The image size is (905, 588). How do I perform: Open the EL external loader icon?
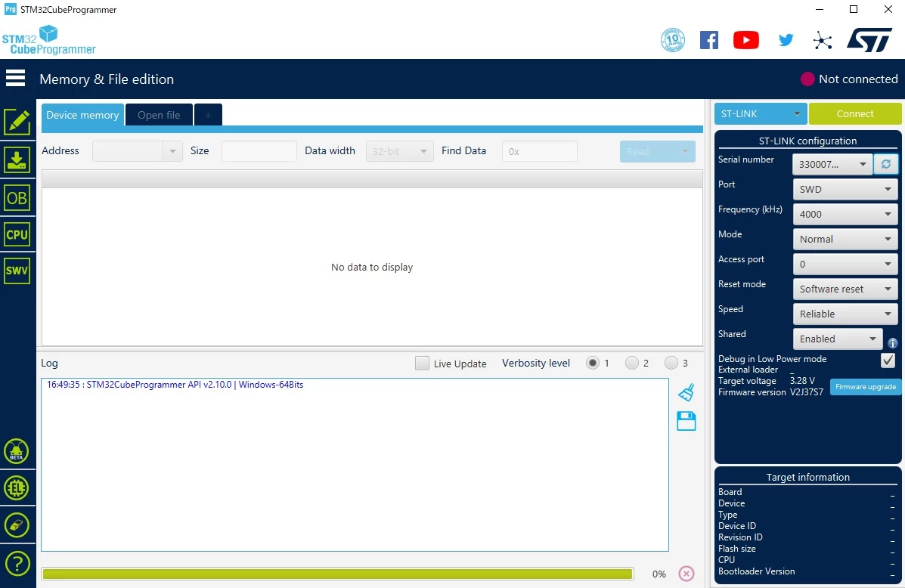pos(17,488)
